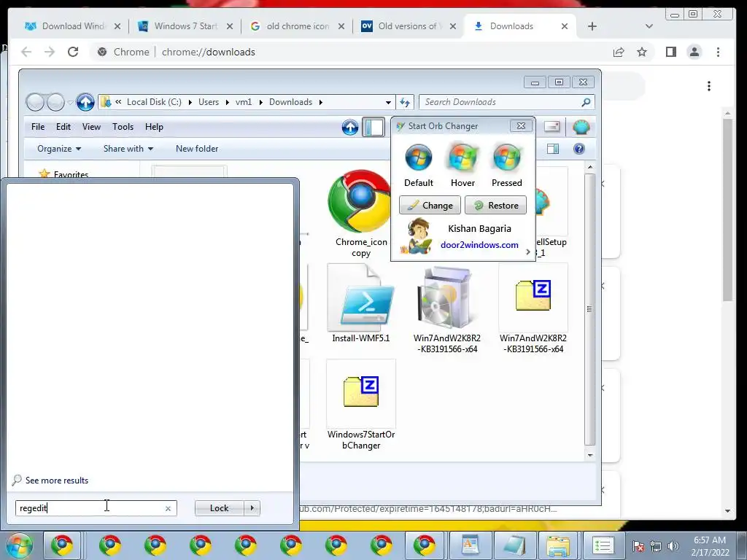Click the Windows Start orb

click(x=19, y=545)
